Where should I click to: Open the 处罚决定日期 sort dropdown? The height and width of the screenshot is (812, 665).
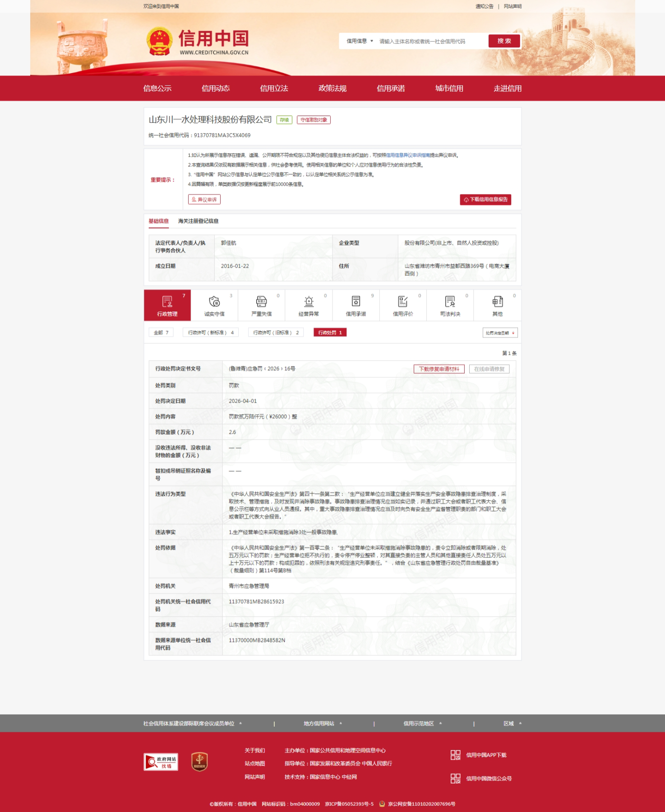[x=500, y=333]
